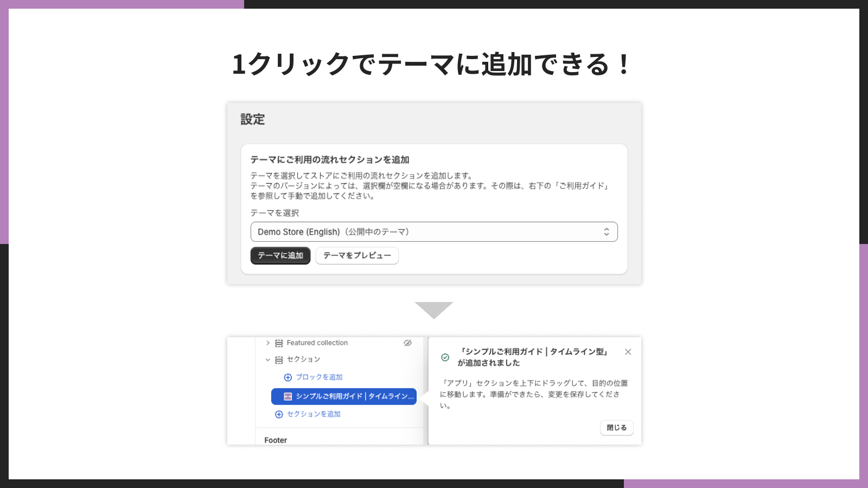Close the notification using the 閉じる button
Image resolution: width=868 pixels, height=488 pixels.
pyautogui.click(x=616, y=428)
